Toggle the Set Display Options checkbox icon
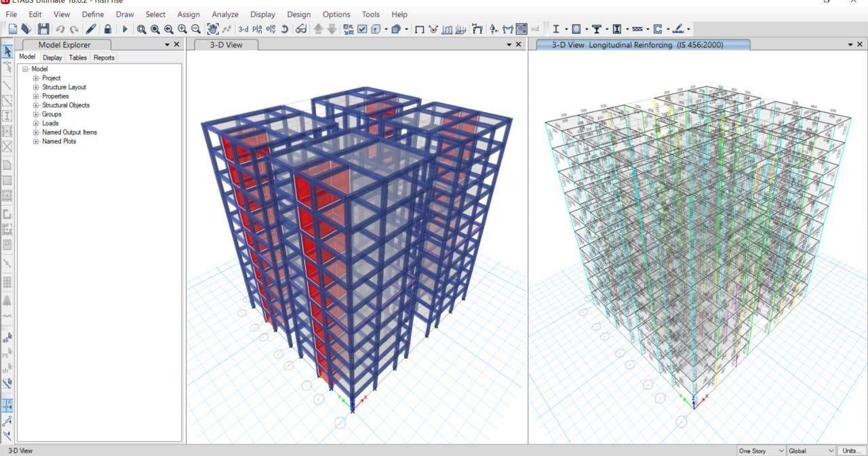Image resolution: width=868 pixels, height=456 pixels. (x=362, y=29)
